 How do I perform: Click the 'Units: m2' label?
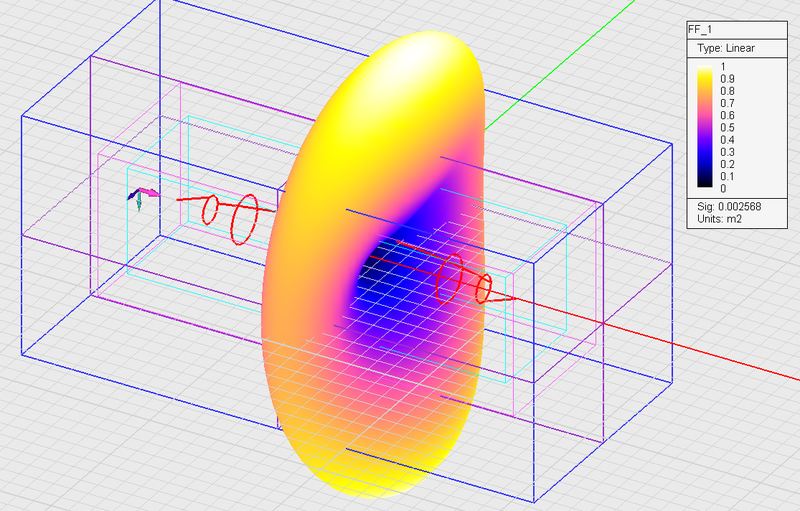click(x=719, y=219)
